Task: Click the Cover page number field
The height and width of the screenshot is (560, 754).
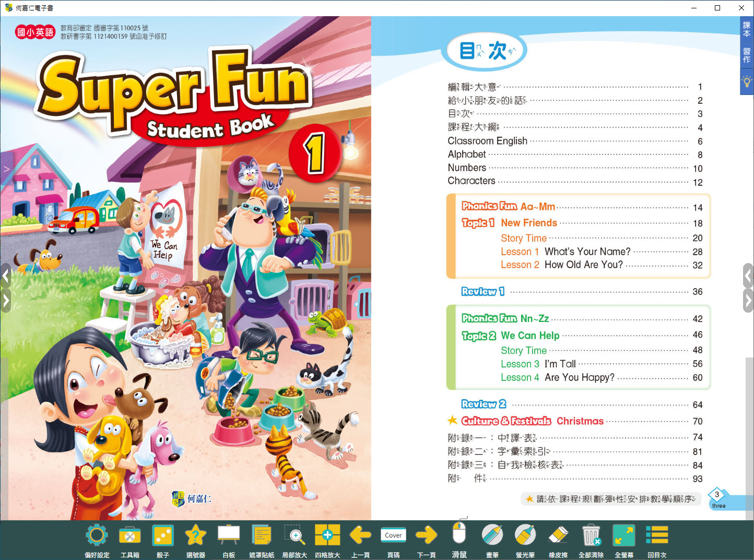Action: pos(393,535)
